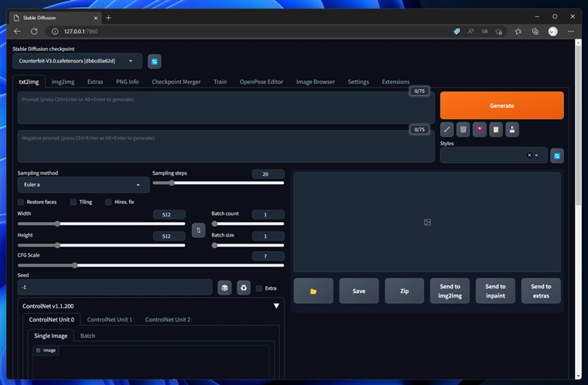Viewport: 588px width, 385px height.
Task: Enable the Tiling checkbox
Action: (73, 202)
